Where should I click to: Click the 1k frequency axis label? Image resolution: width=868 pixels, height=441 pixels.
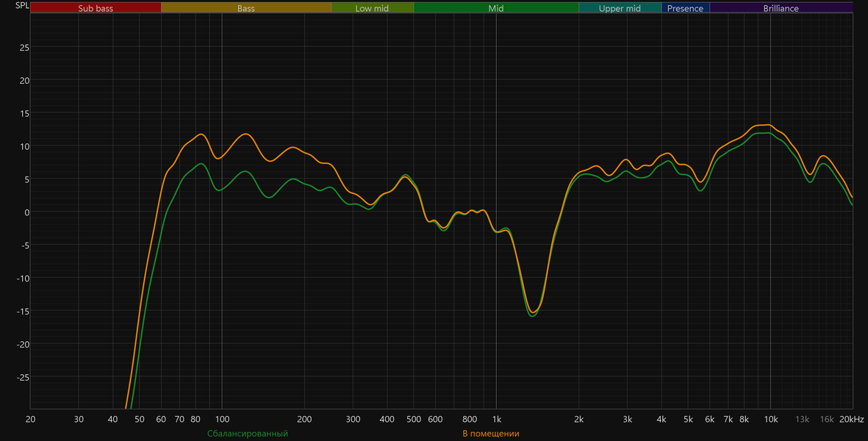[x=497, y=420]
